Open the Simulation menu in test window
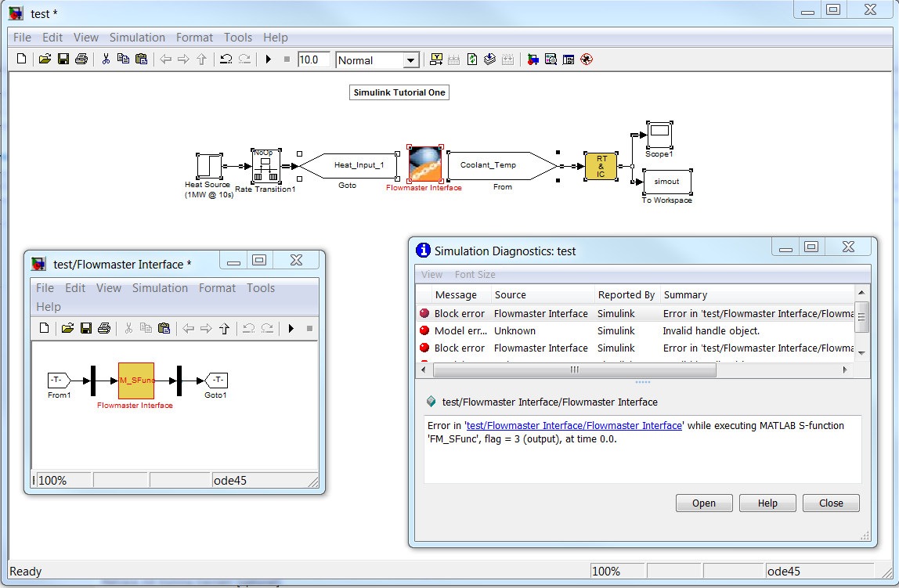 (137, 38)
